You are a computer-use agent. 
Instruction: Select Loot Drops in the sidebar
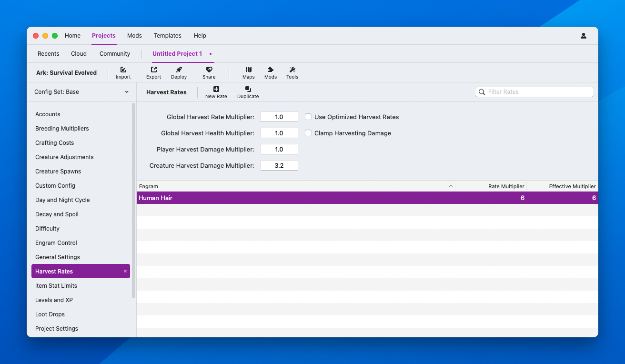(x=81, y=314)
